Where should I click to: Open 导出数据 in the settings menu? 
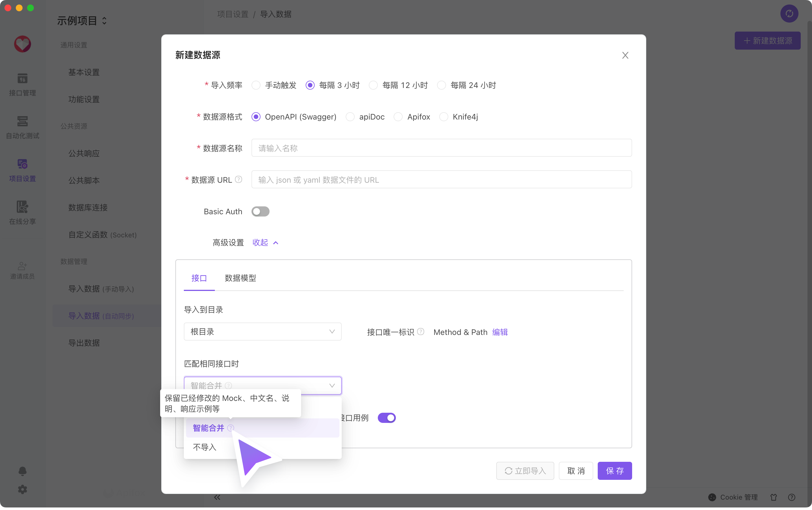84,343
